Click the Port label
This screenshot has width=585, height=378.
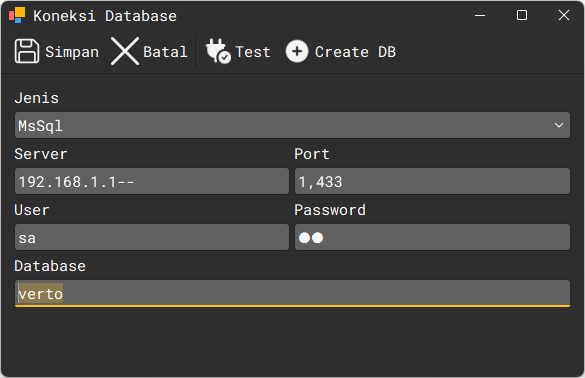coord(312,154)
